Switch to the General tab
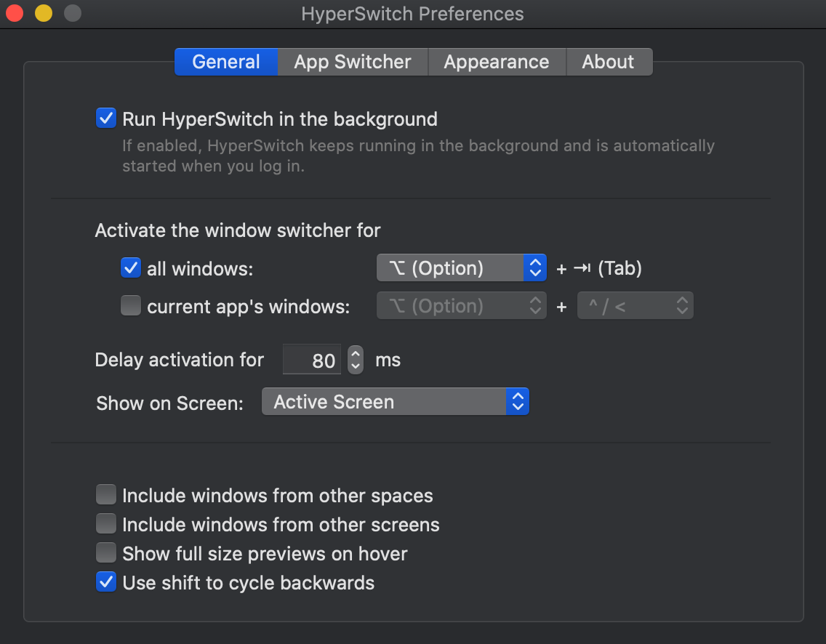The image size is (826, 644). point(226,62)
